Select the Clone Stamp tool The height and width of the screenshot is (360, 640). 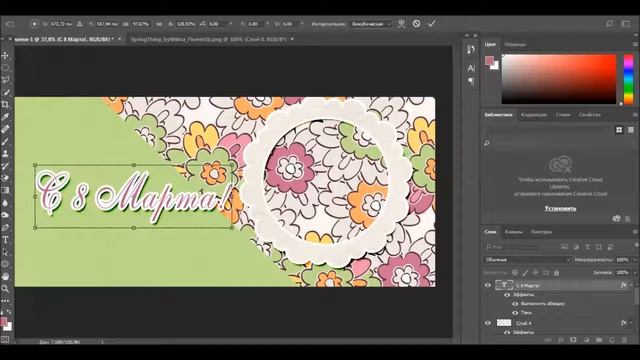point(5,154)
